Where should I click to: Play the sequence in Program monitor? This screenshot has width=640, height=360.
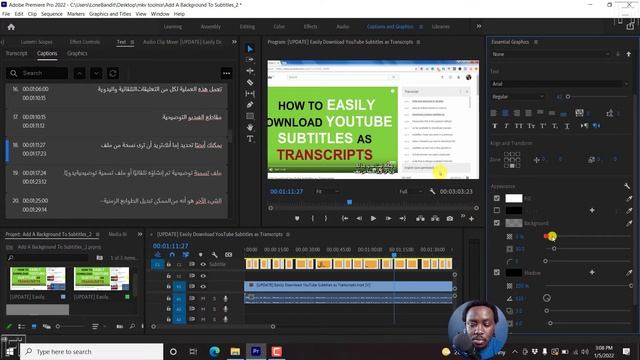(x=373, y=219)
